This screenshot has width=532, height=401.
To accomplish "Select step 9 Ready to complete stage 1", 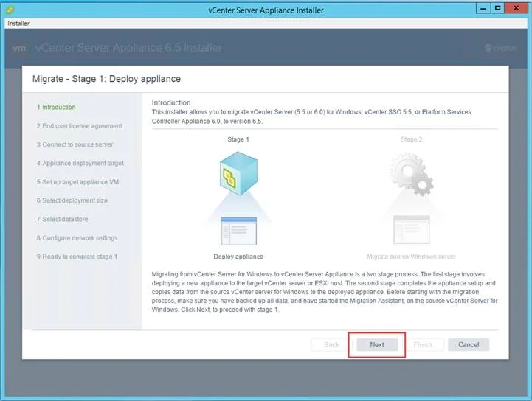I will pos(77,257).
